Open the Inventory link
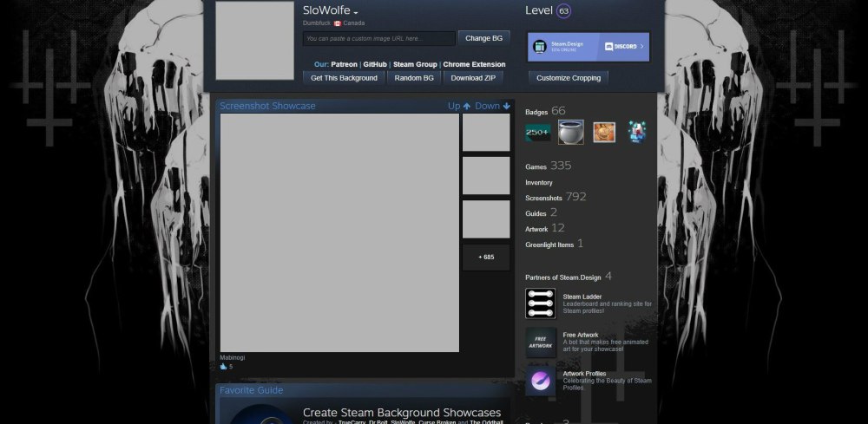The height and width of the screenshot is (424, 868). tap(539, 182)
